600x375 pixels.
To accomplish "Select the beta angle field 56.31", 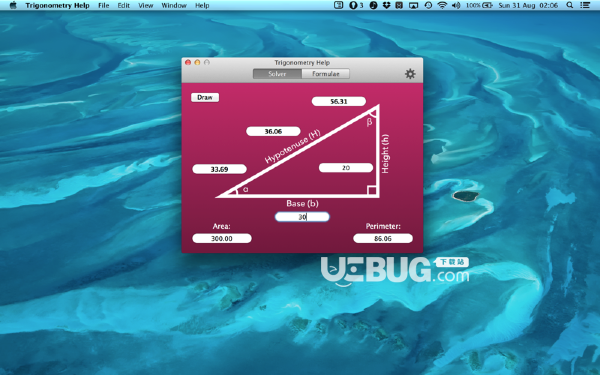I will coord(339,101).
